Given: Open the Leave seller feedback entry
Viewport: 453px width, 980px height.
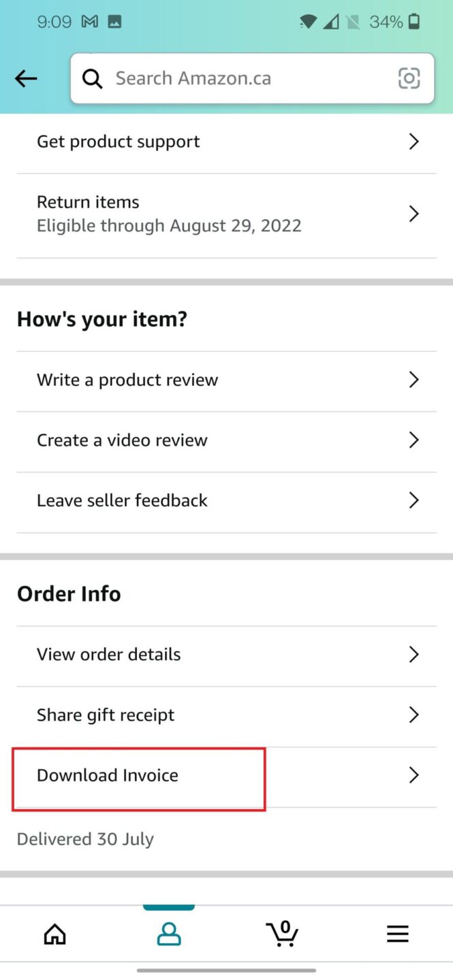Looking at the screenshot, I should tap(225, 500).
